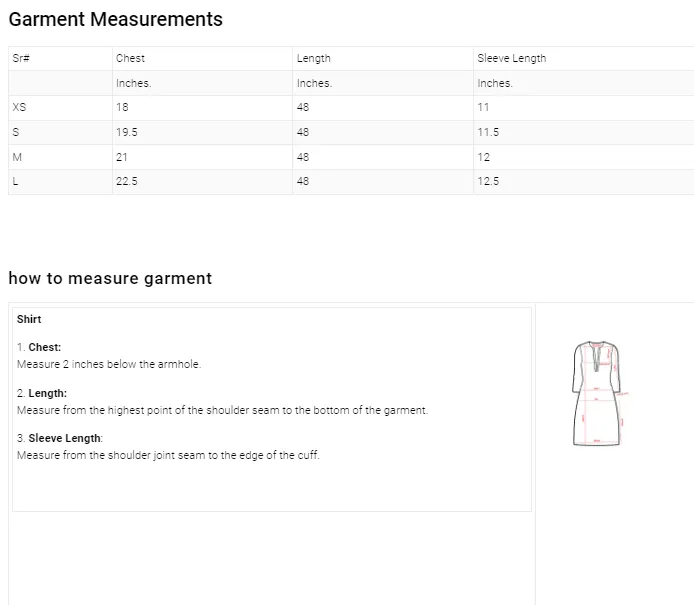Click the kurta measurement diagram image

click(x=596, y=393)
